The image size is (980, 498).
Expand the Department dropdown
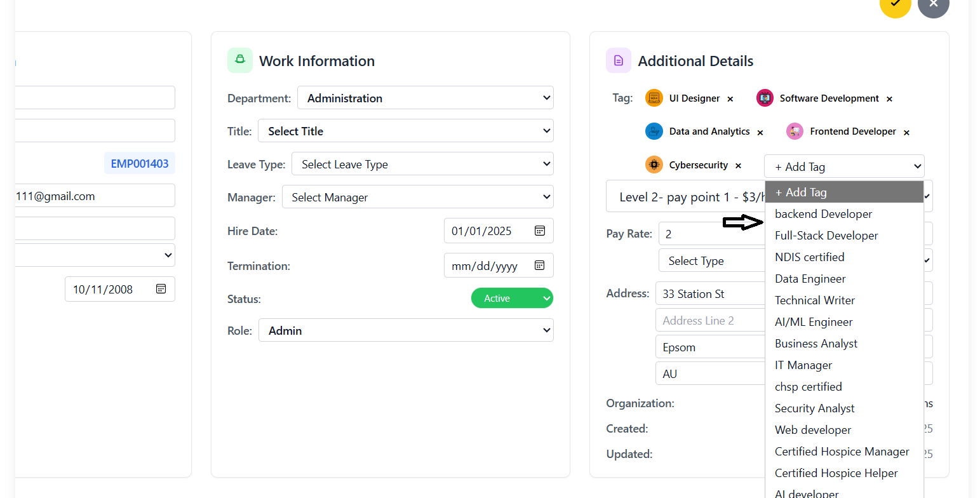(425, 98)
